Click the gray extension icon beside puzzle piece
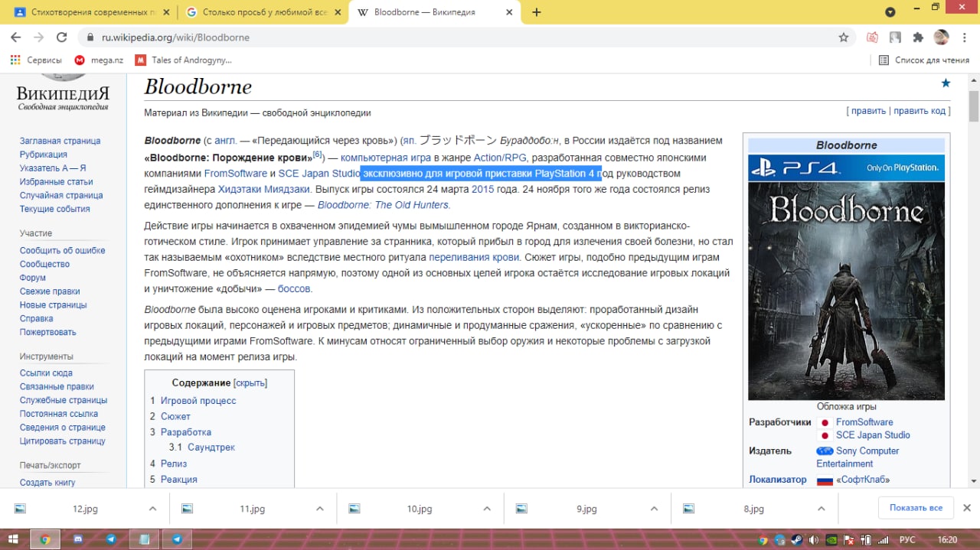The height and width of the screenshot is (550, 980). click(x=895, y=37)
